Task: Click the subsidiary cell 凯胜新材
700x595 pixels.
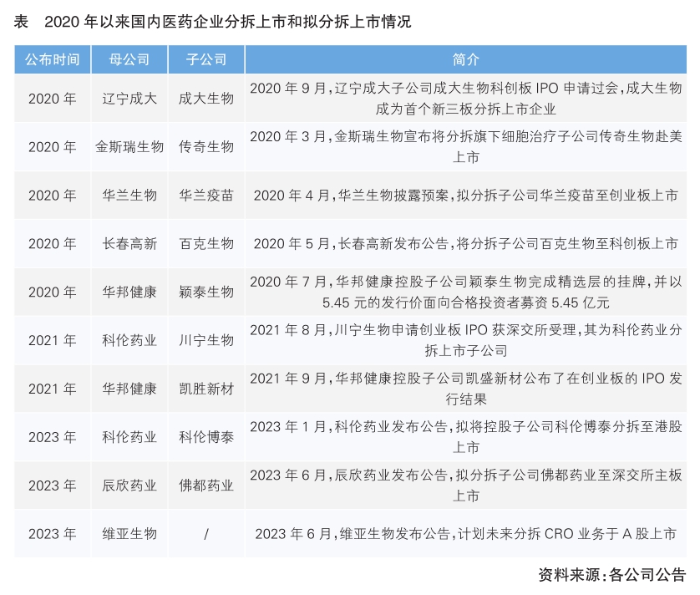Action: 206,389
